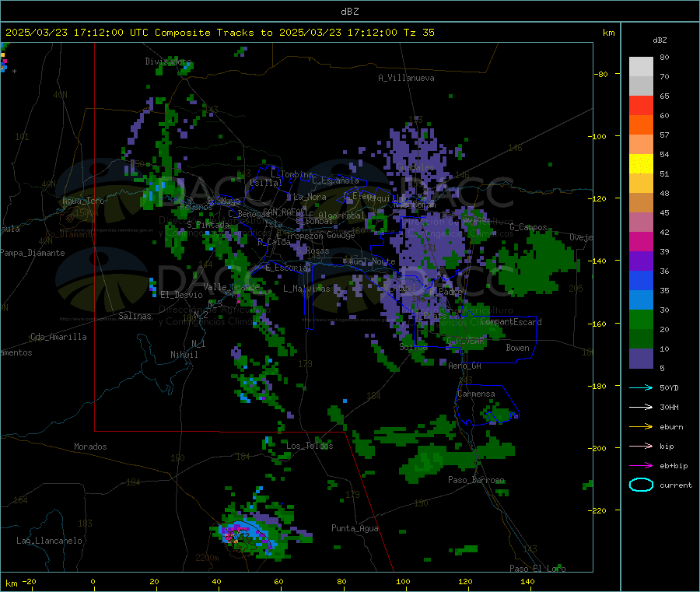Click the 'dBZ' title at the top

tap(349, 12)
